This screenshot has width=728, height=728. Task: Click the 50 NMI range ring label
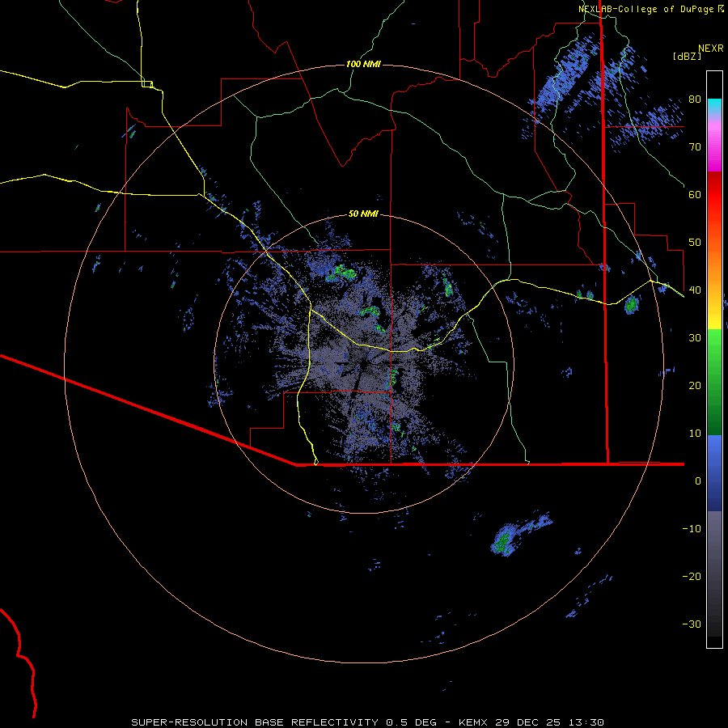[363, 214]
